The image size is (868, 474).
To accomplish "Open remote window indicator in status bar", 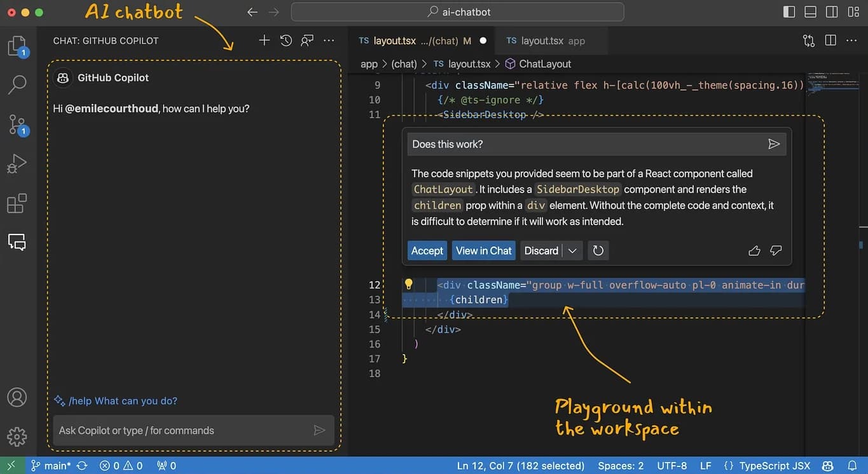I will (x=11, y=466).
